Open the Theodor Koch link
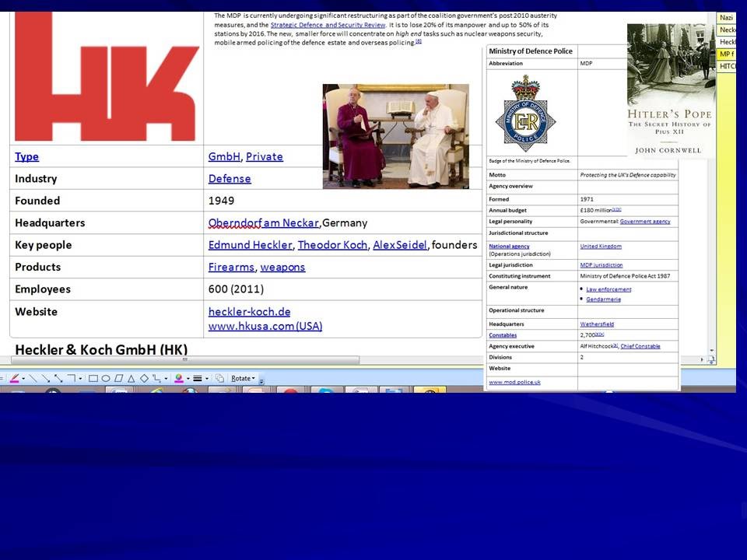 pyautogui.click(x=332, y=245)
